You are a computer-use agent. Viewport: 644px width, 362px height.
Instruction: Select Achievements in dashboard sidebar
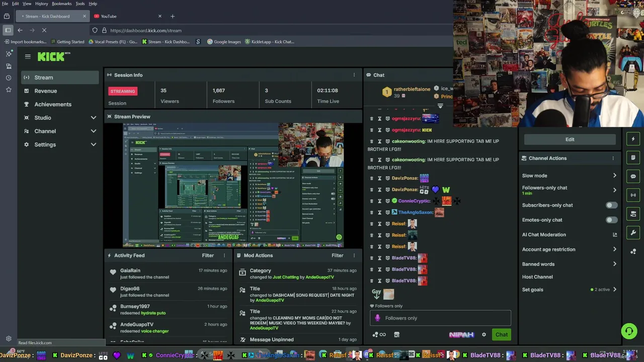coord(60,105)
